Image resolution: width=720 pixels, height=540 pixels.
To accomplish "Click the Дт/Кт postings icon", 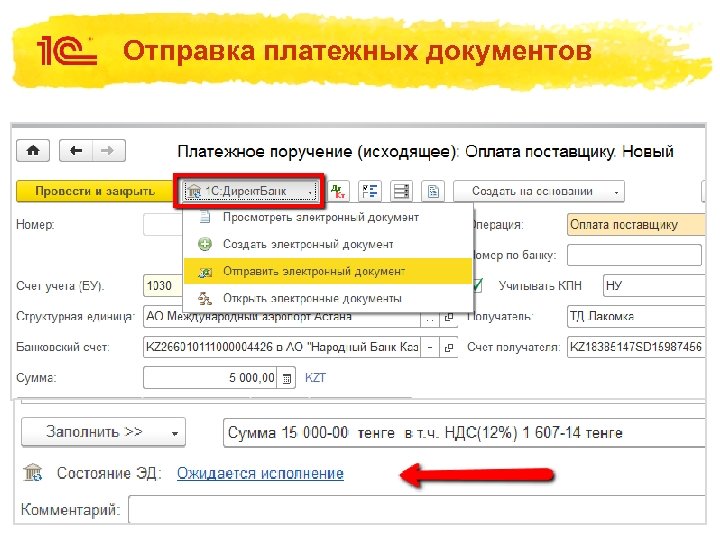I will click(x=338, y=191).
